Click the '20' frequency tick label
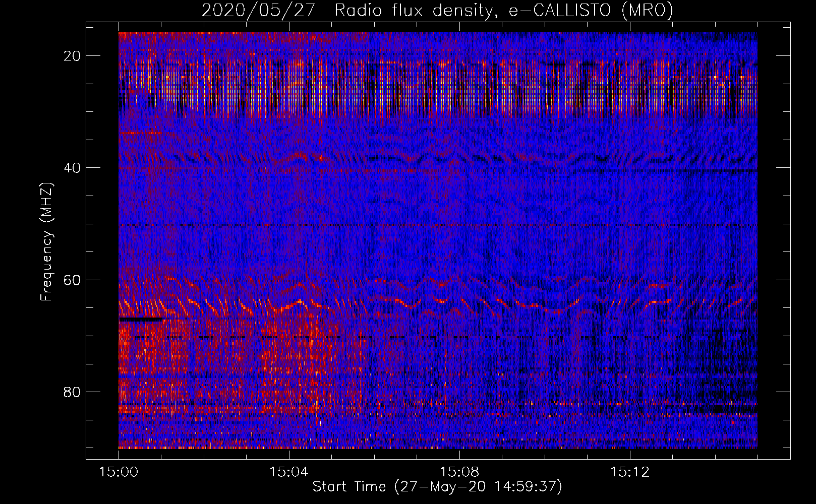This screenshot has height=504, width=816. (73, 56)
